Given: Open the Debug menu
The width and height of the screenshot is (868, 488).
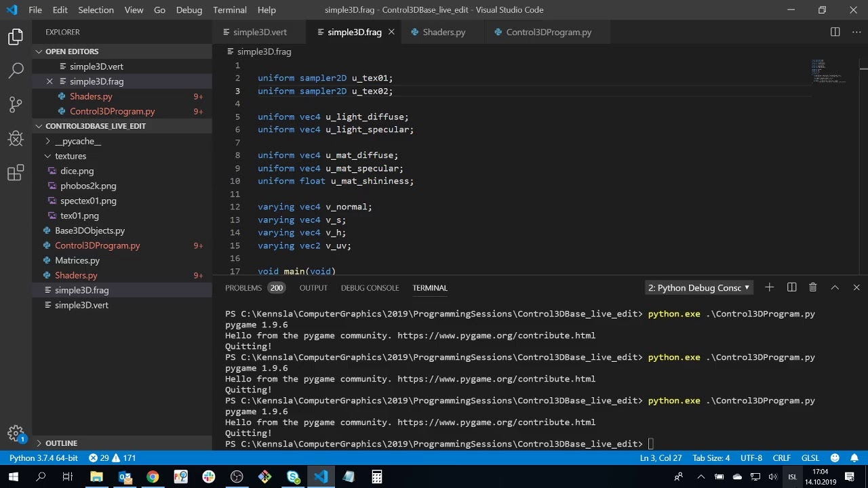Looking at the screenshot, I should click(189, 9).
